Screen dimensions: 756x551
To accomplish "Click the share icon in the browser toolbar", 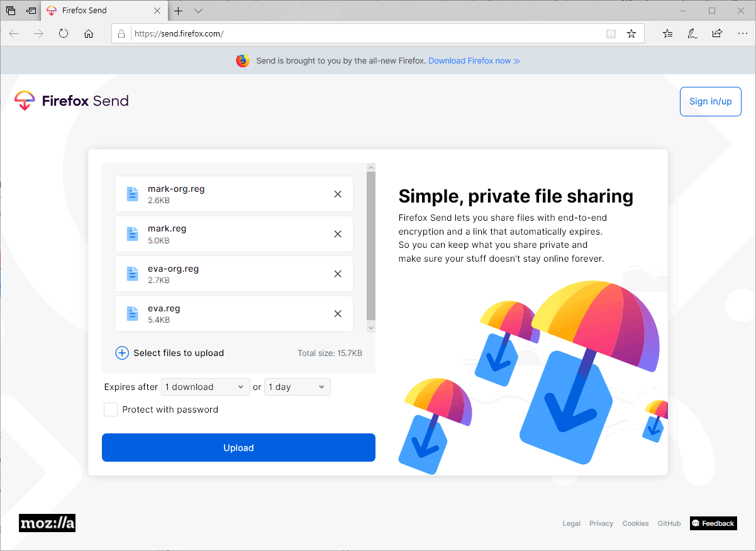I will tap(717, 33).
